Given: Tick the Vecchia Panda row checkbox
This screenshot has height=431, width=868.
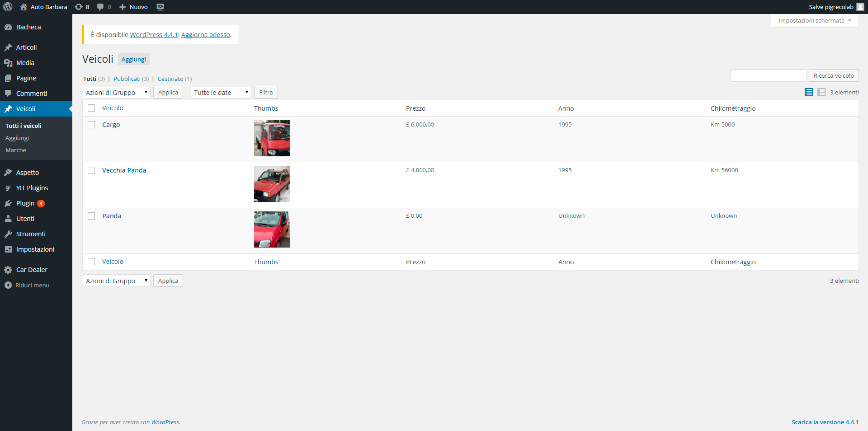Looking at the screenshot, I should coord(91,170).
